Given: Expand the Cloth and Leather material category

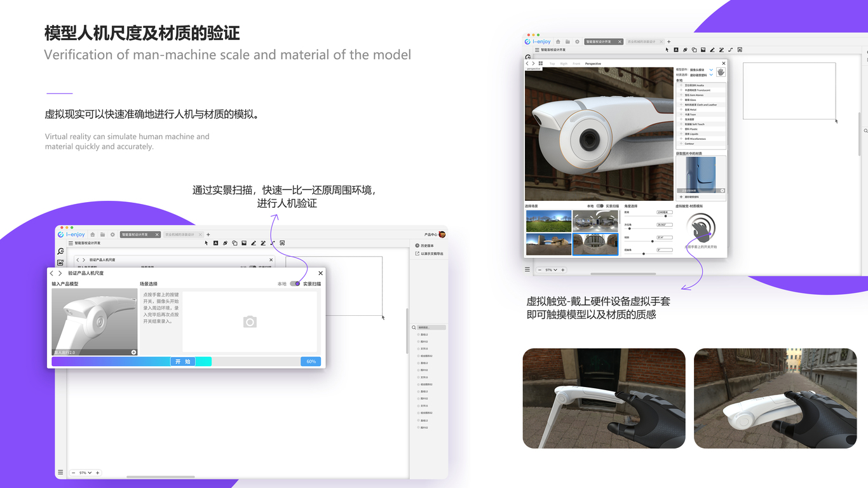Looking at the screenshot, I should coord(681,105).
